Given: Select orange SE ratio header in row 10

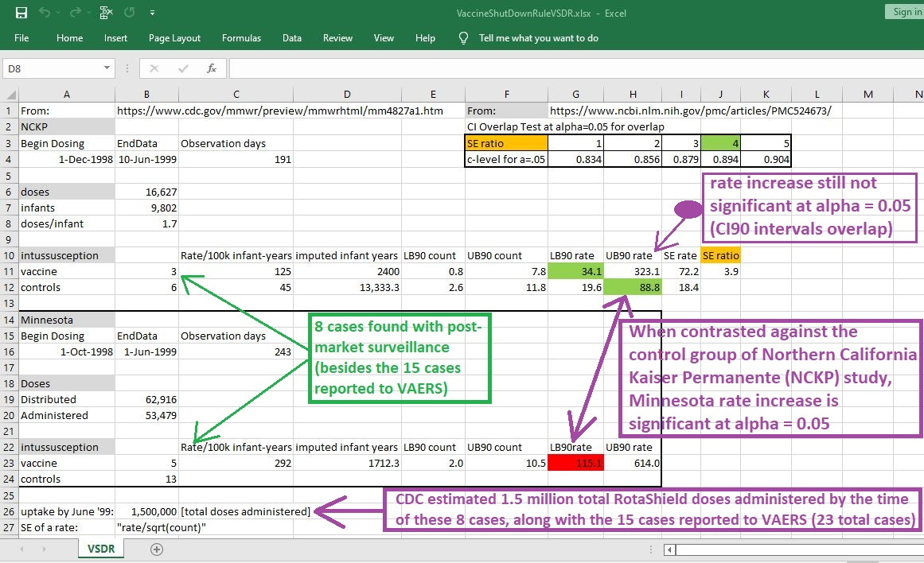Looking at the screenshot, I should pos(721,255).
